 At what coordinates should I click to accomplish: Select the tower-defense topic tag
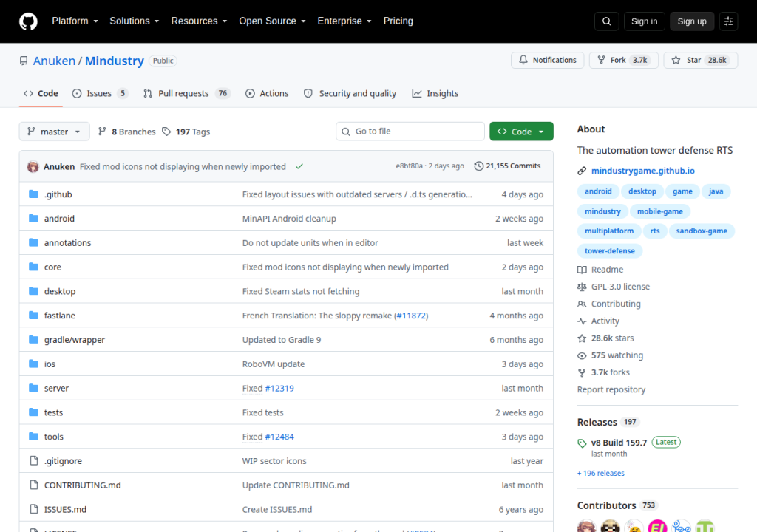point(610,251)
